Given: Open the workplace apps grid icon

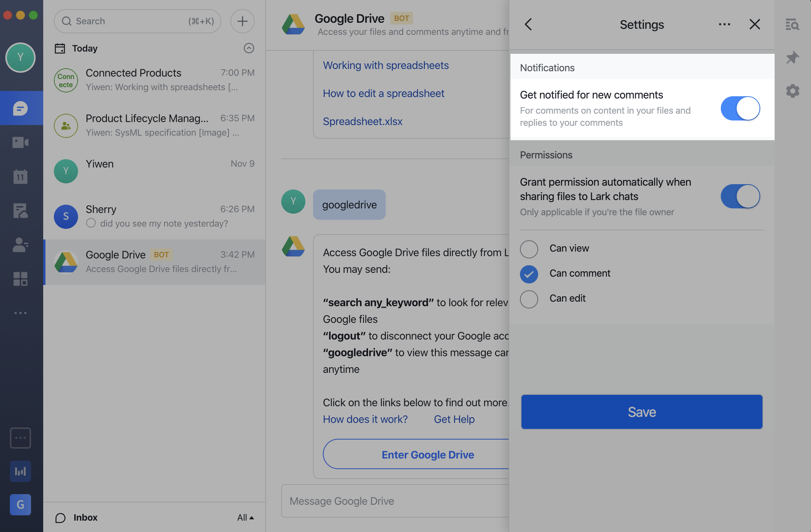Looking at the screenshot, I should tap(20, 279).
